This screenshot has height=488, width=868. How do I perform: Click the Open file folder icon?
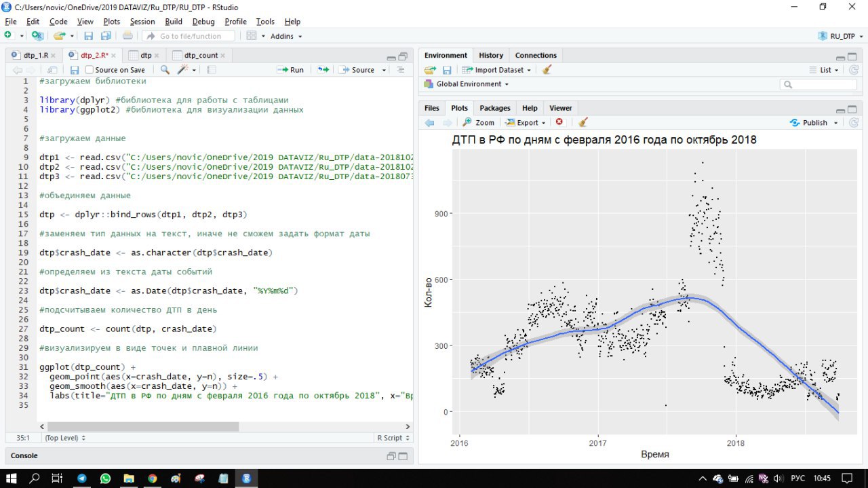click(x=58, y=36)
